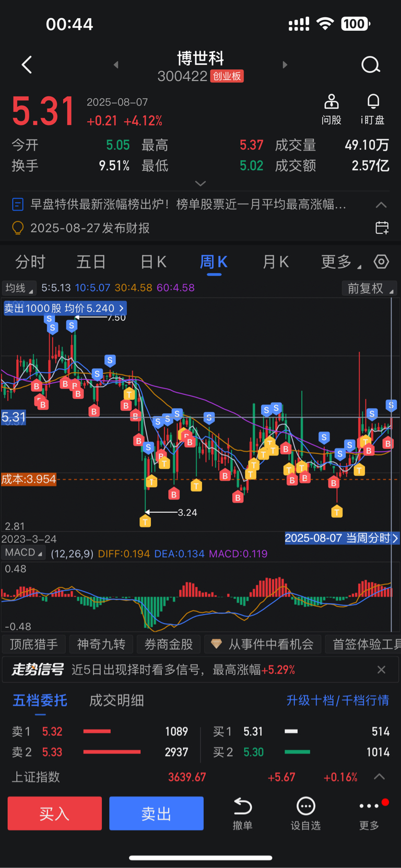Image resolution: width=401 pixels, height=868 pixels.
Task: Tap the stock name 博世科 header
Action: pos(200,58)
